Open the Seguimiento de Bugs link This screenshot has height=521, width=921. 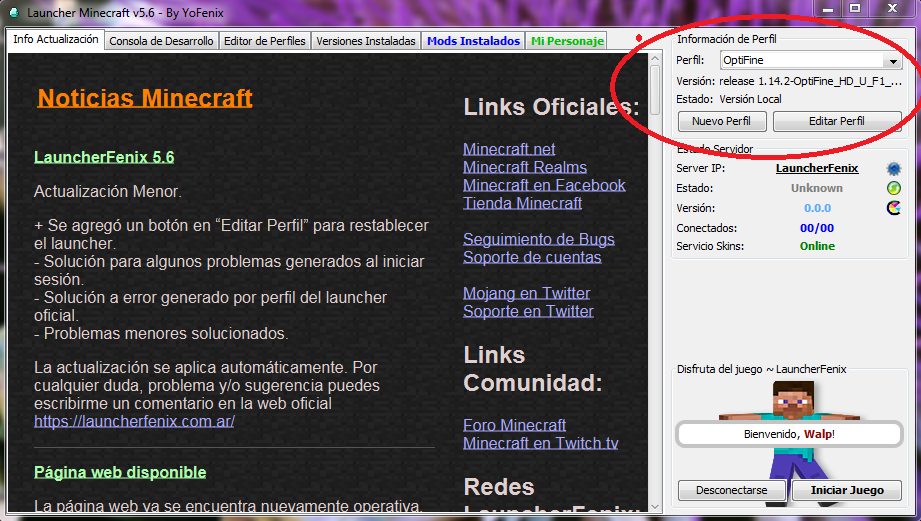click(x=539, y=239)
